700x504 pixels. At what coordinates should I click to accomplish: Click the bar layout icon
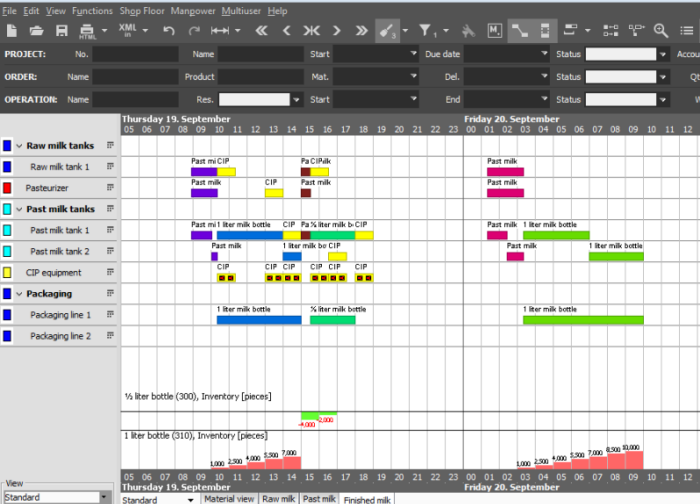click(x=570, y=30)
